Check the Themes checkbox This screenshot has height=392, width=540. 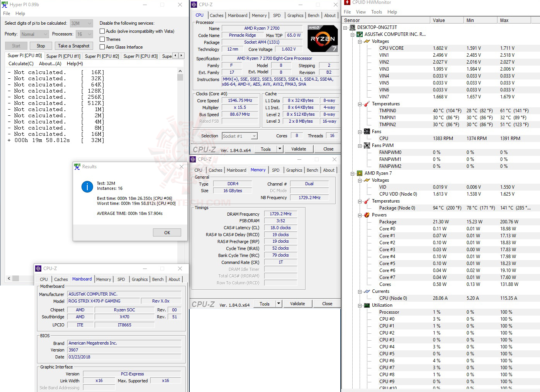pyautogui.click(x=102, y=39)
